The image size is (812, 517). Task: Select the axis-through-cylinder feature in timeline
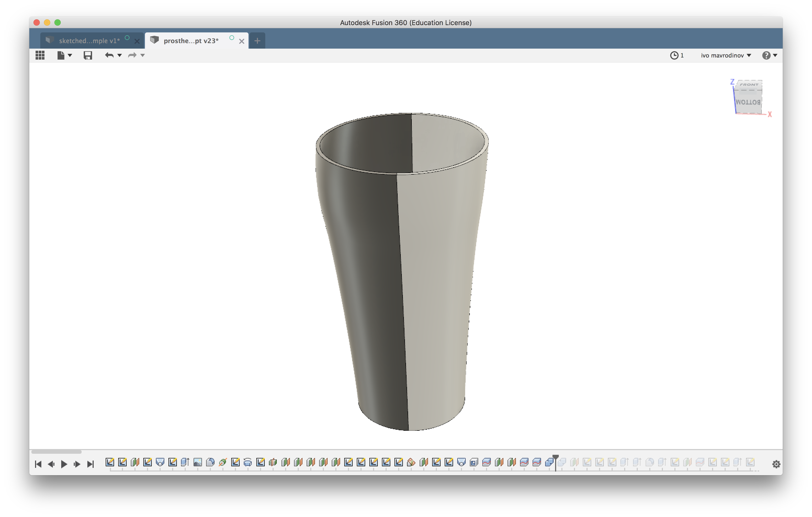pos(223,462)
